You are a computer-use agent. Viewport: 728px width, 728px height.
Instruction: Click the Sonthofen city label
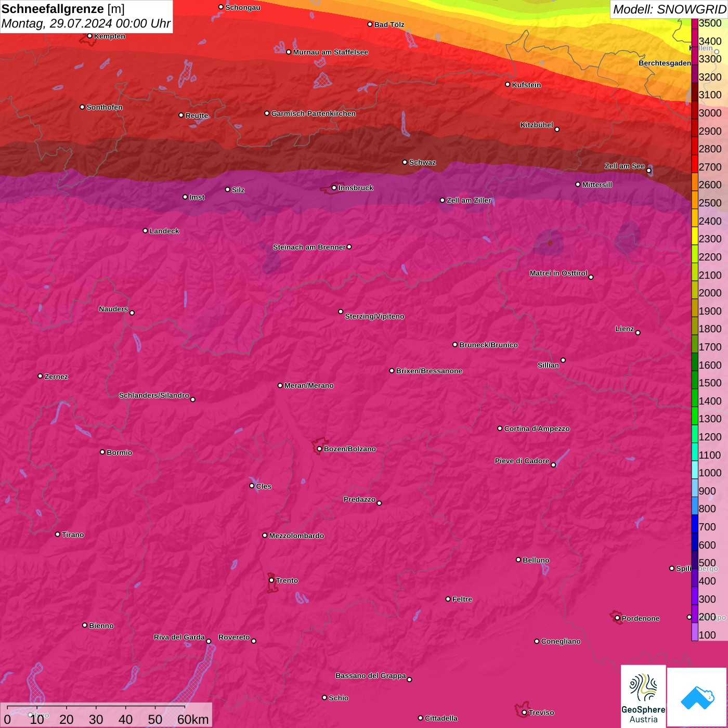(105, 107)
